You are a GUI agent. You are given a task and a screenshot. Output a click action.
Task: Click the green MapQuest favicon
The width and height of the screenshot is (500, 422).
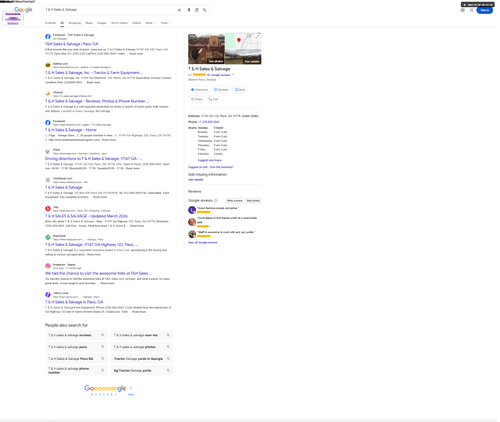pos(48,237)
